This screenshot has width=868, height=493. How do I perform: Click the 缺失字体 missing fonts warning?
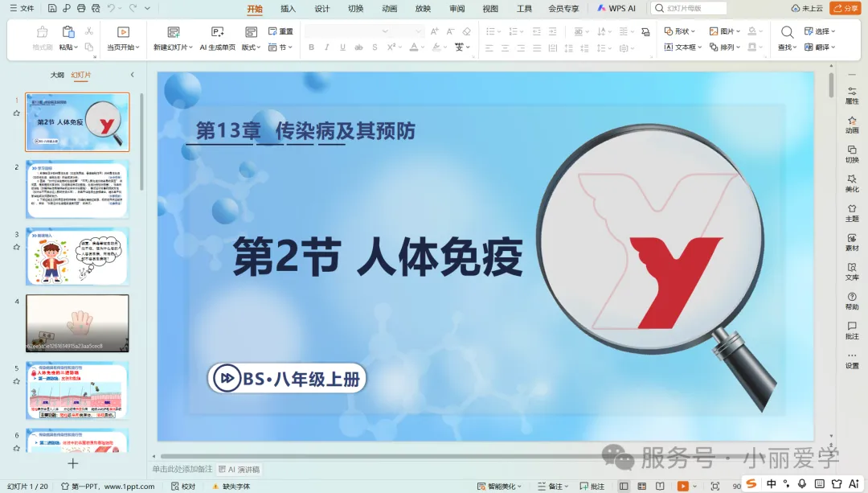pyautogui.click(x=231, y=486)
